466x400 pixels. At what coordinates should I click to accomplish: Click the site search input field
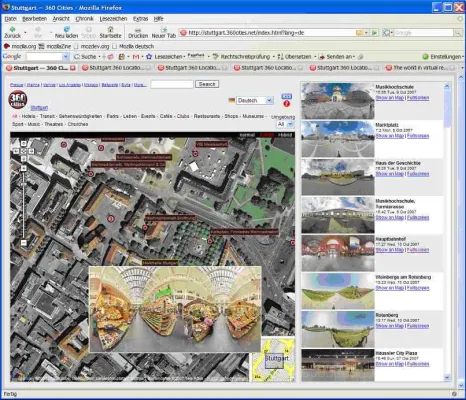[x=172, y=84]
